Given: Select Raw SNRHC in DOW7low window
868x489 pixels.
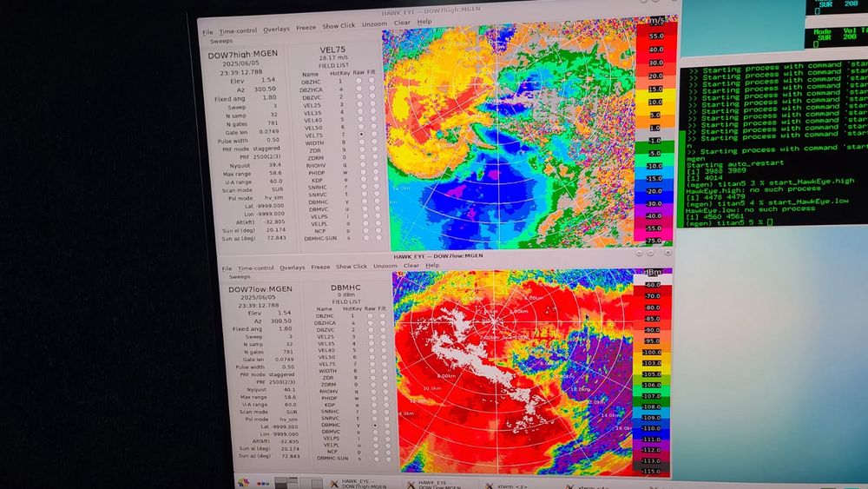Looking at the screenshot, I should coord(375,411).
